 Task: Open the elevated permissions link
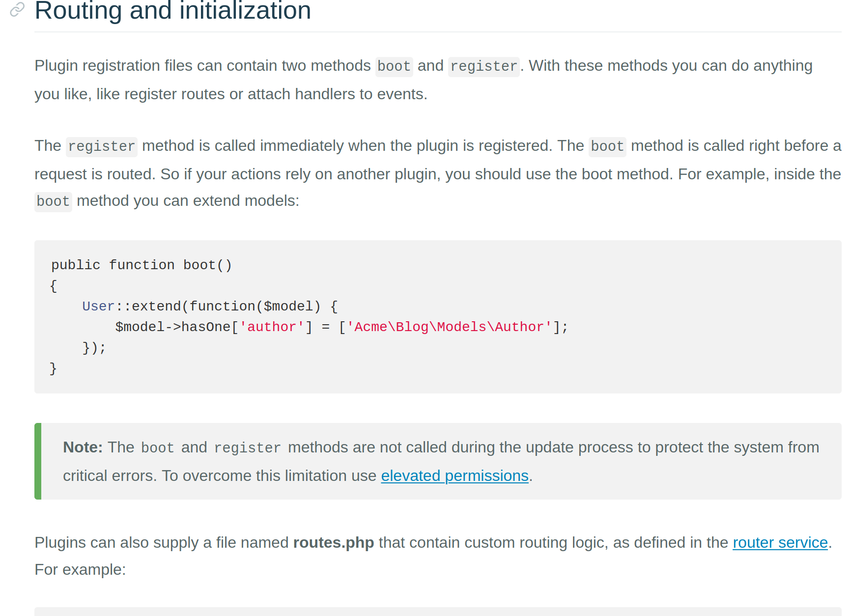click(x=454, y=476)
